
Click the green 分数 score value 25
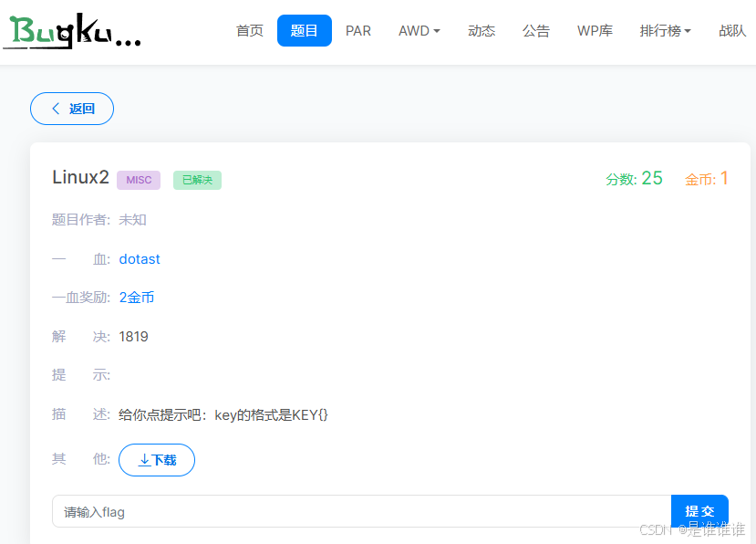coord(655,178)
